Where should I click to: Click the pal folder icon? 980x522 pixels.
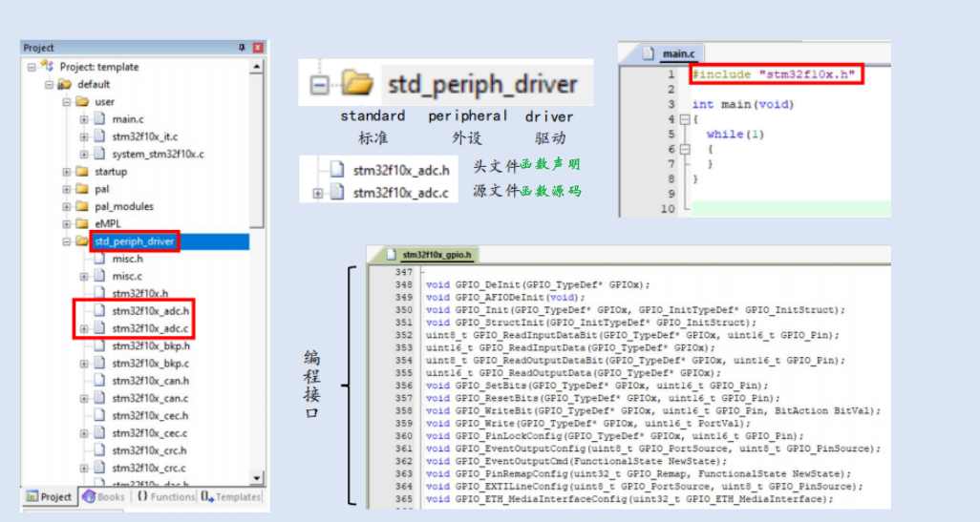(82, 189)
